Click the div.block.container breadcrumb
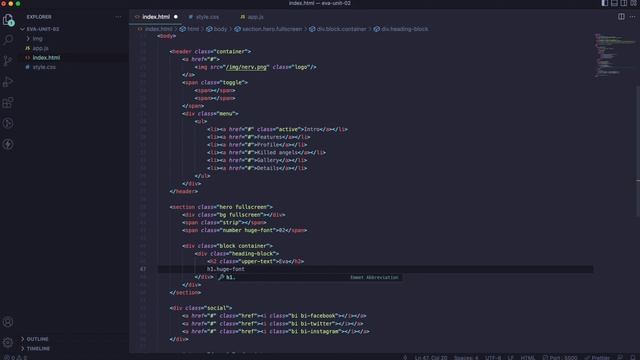This screenshot has width=640, height=360. [341, 29]
